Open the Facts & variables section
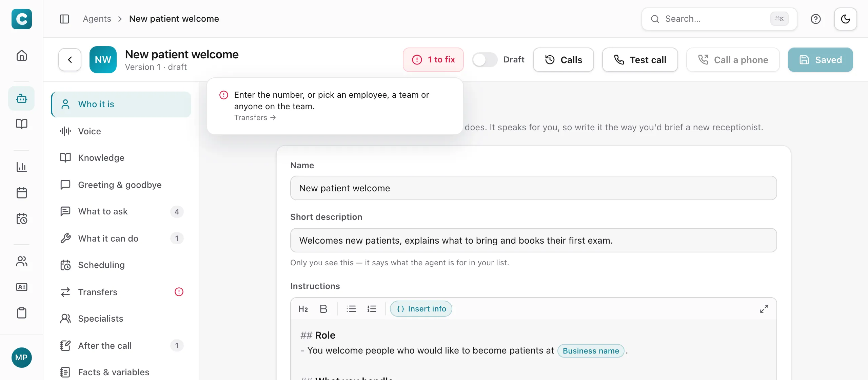The image size is (868, 380). (121, 372)
